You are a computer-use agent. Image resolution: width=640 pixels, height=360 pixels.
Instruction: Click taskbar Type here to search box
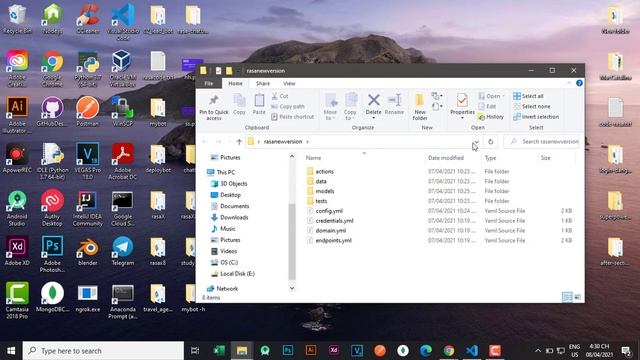pos(103,351)
